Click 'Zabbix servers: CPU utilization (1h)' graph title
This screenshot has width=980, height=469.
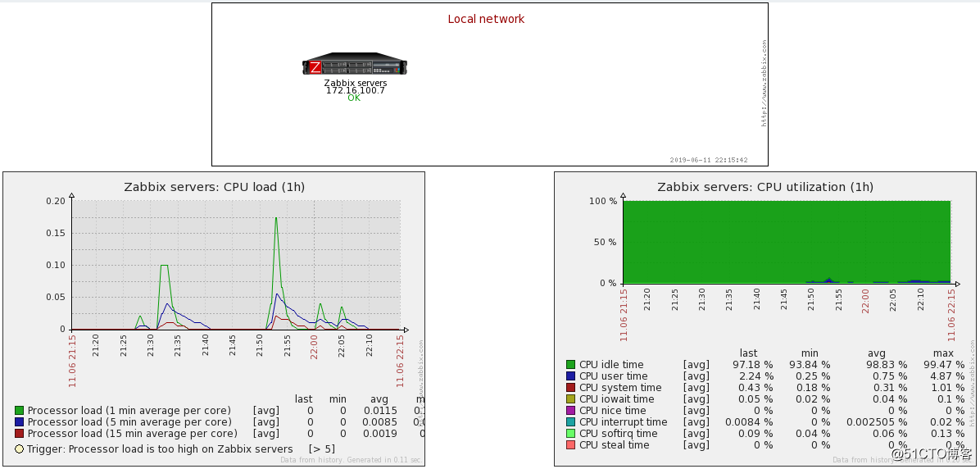[765, 187]
